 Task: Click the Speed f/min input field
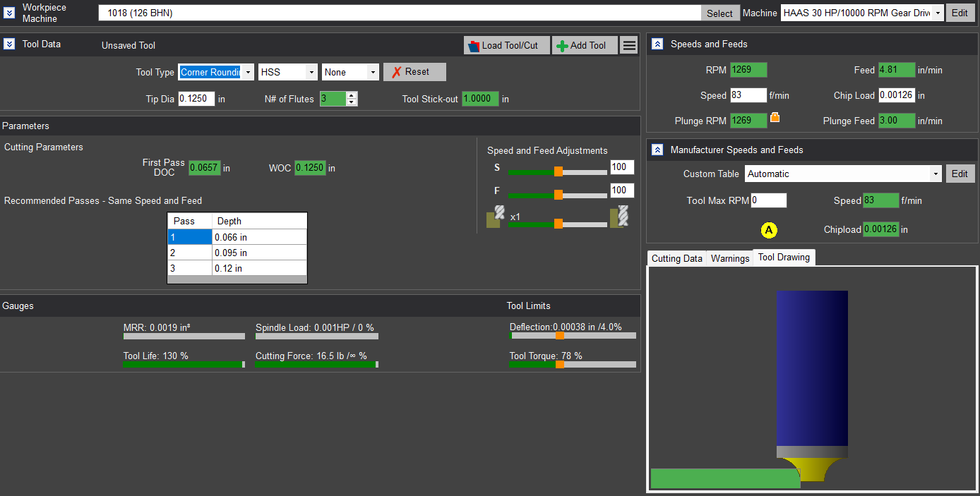pyautogui.click(x=748, y=95)
